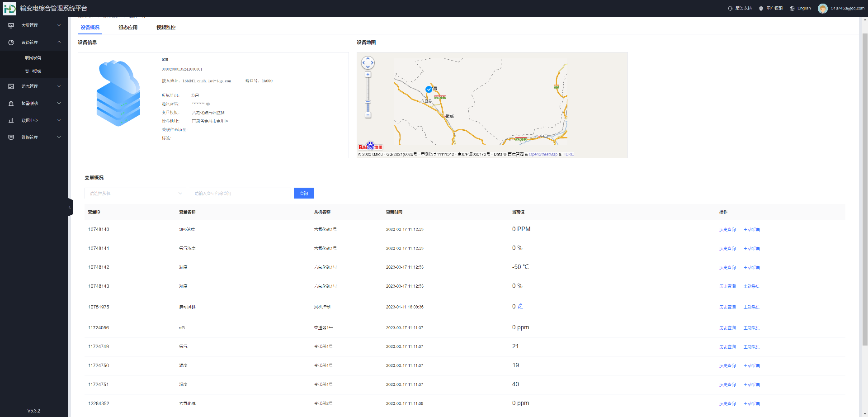Screen dimensions: 868x417
Task: Expand the 组态管理 sidebar menu
Action: click(34, 86)
